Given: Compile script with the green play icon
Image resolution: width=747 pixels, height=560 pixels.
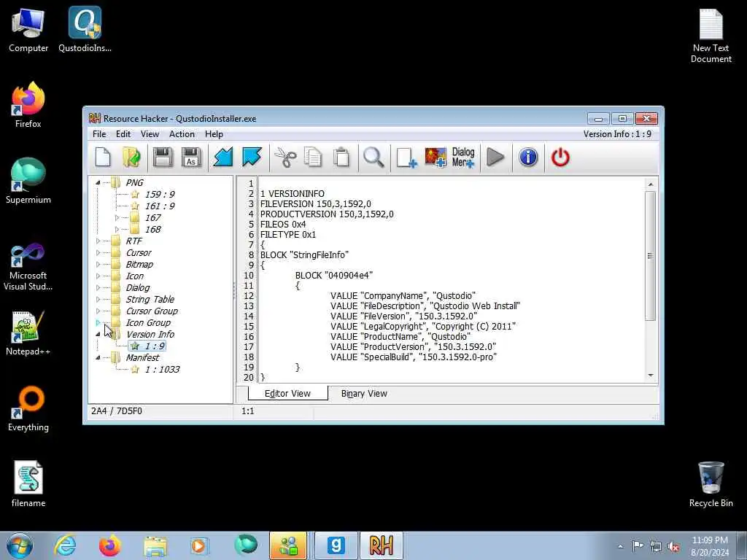Looking at the screenshot, I should pos(495,157).
